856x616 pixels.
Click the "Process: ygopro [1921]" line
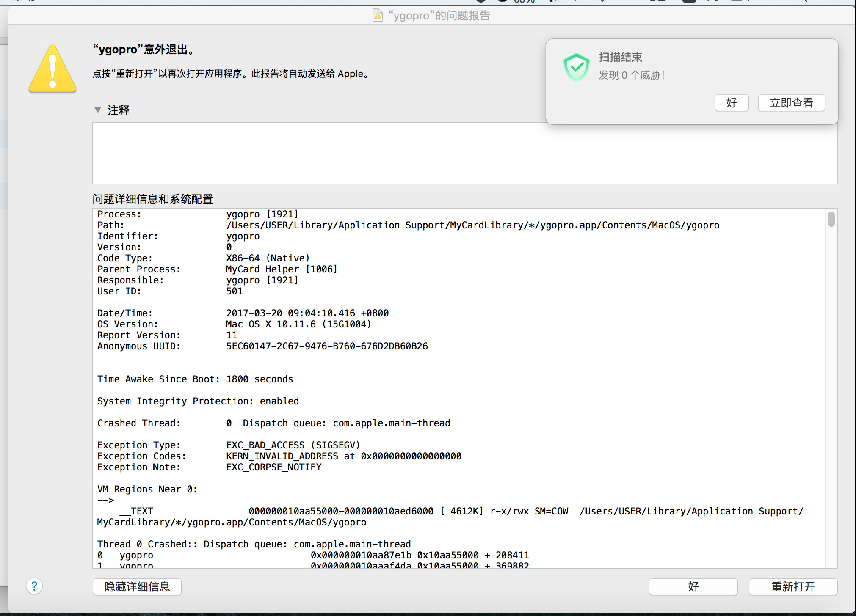point(198,214)
